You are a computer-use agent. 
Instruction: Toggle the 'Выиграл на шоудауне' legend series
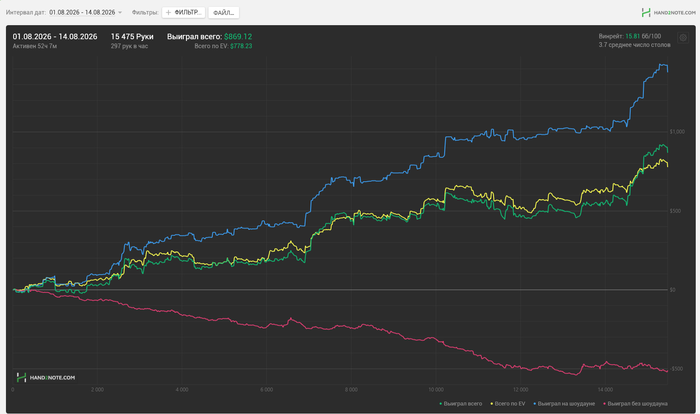(x=564, y=404)
